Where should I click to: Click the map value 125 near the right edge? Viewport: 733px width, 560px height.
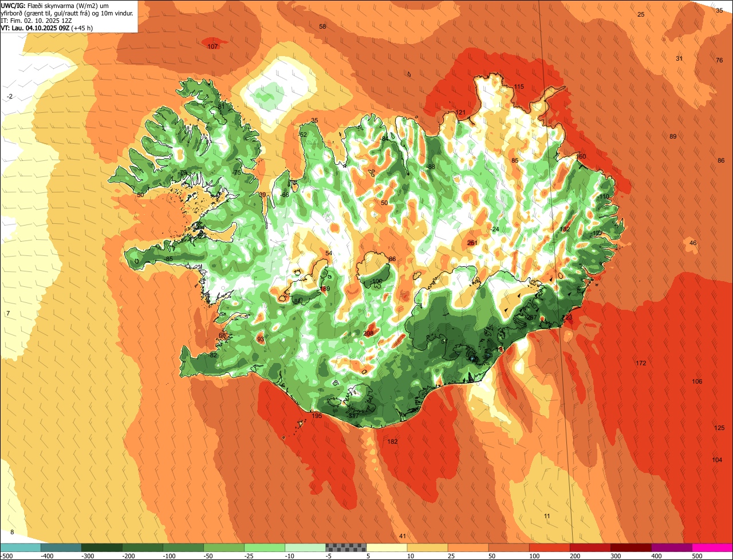tap(719, 428)
